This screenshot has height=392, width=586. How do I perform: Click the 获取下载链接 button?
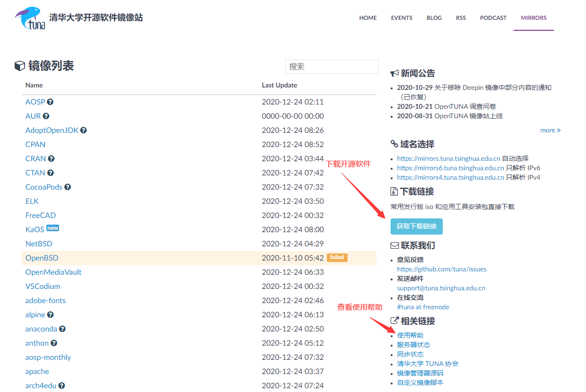click(417, 226)
